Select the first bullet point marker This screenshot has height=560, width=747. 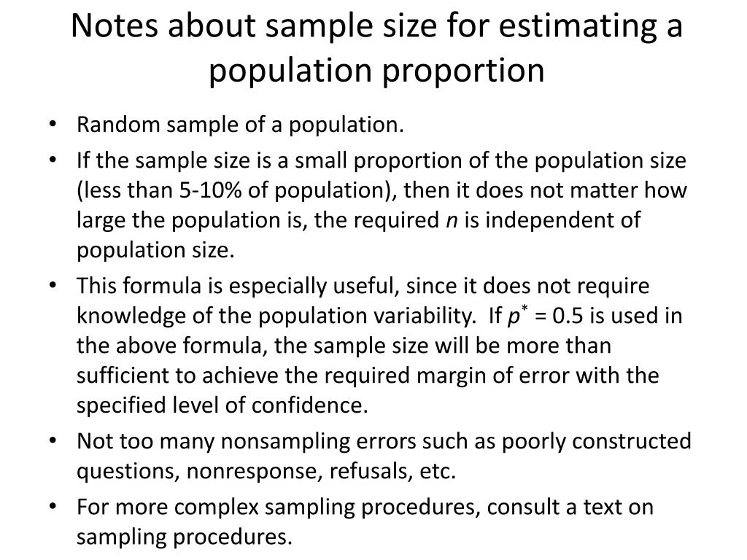(53, 124)
